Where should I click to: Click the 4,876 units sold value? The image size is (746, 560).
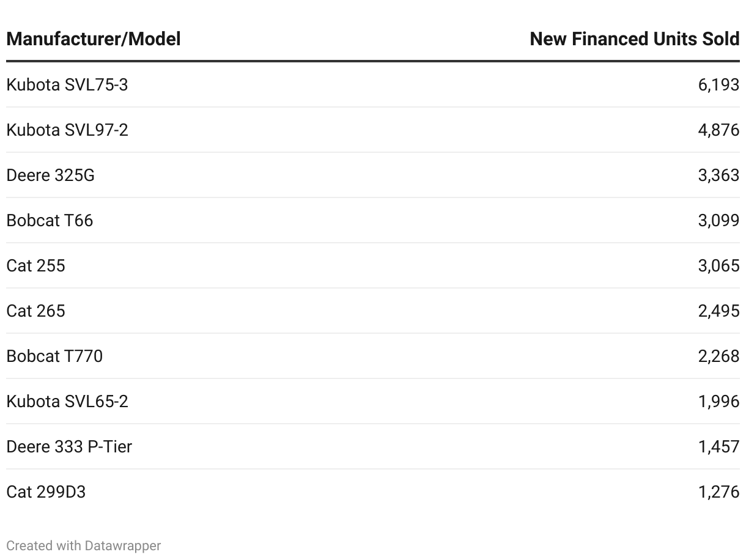click(x=718, y=130)
